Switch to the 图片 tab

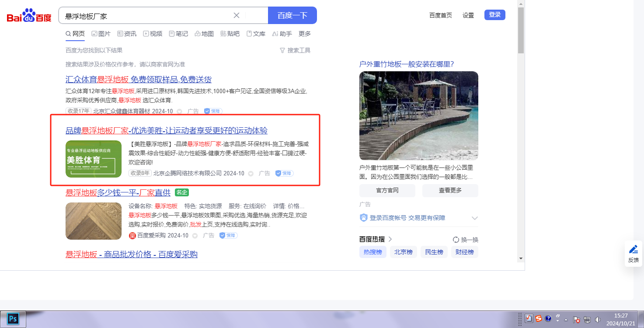(101, 34)
